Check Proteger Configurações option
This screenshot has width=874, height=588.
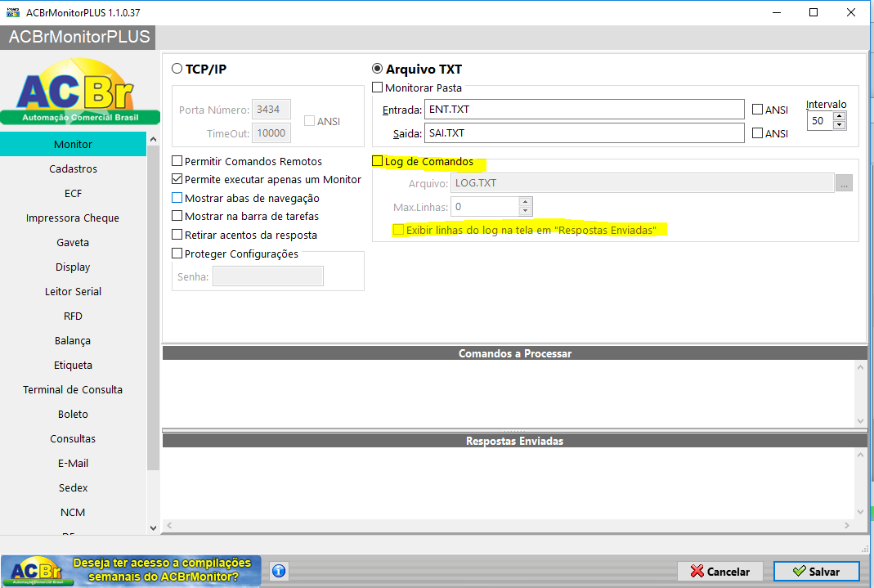(177, 254)
